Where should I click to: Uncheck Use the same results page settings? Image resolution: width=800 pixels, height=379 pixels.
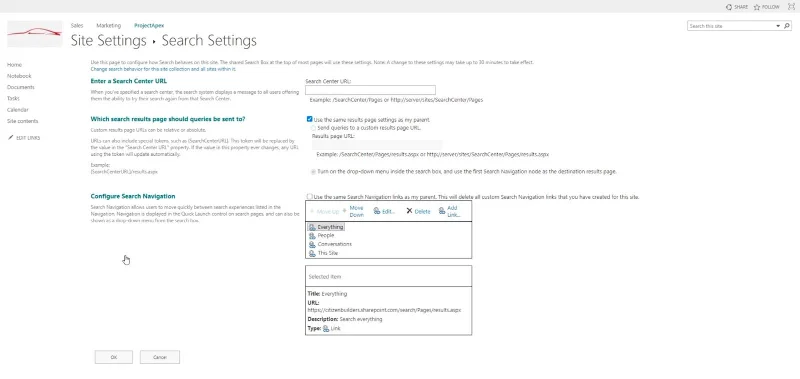309,119
